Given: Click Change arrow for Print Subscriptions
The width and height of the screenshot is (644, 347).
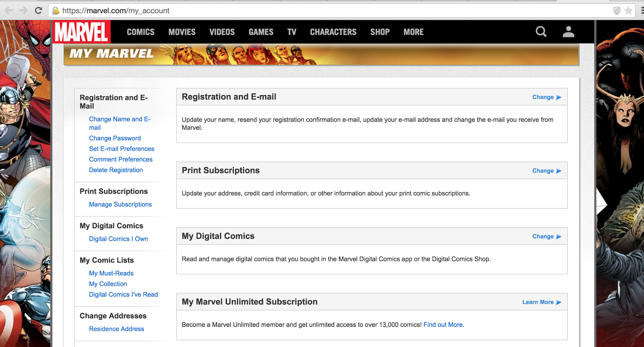Looking at the screenshot, I should [547, 171].
